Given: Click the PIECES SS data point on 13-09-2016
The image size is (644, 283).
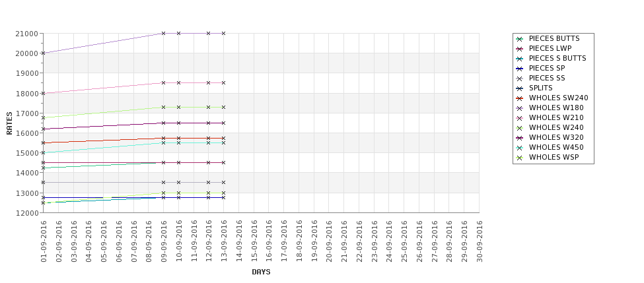Looking at the screenshot, I should tap(223, 183).
